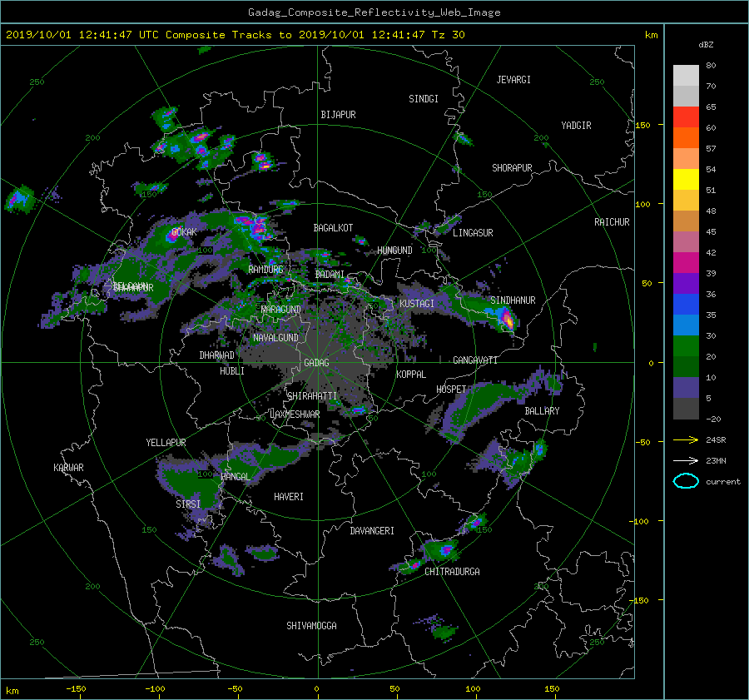Click the HANGAL city label
The height and width of the screenshot is (700, 749).
pyautogui.click(x=236, y=477)
